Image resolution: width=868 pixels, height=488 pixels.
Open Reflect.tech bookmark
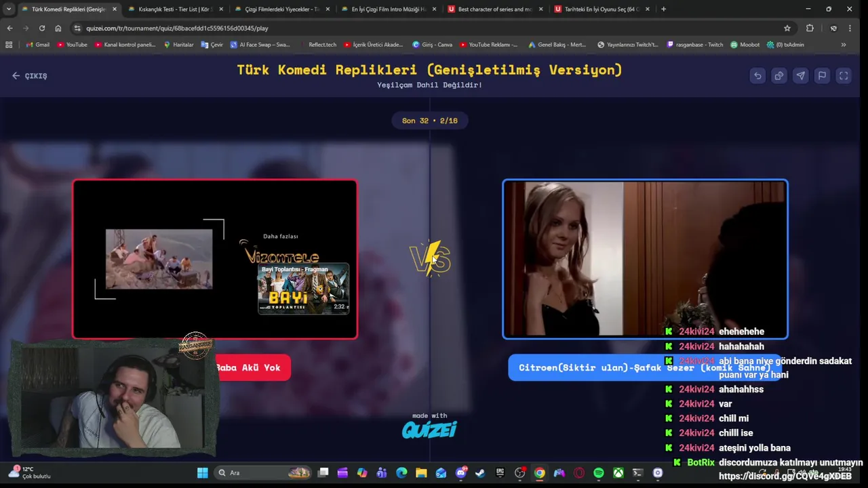pos(317,45)
